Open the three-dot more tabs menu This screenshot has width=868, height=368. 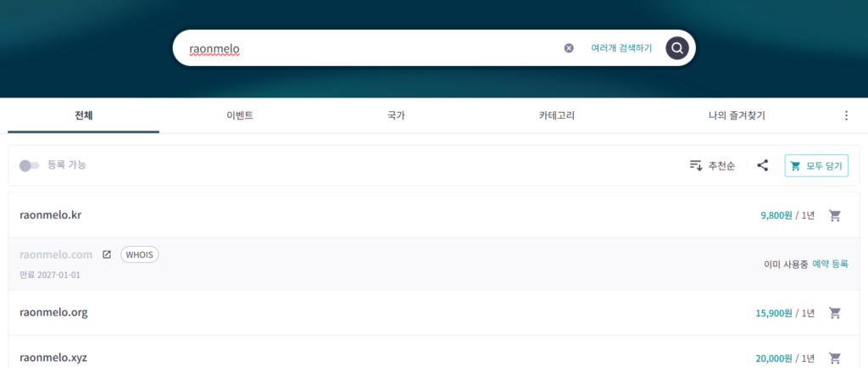point(845,115)
